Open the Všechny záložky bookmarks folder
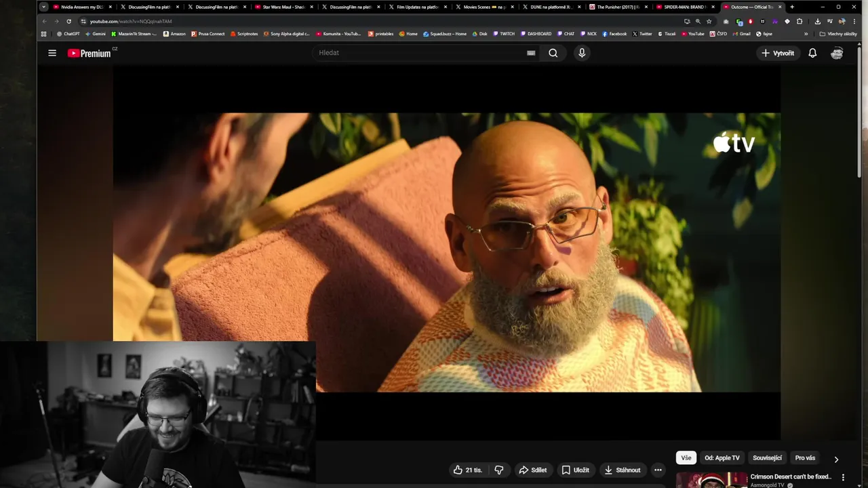 click(838, 34)
